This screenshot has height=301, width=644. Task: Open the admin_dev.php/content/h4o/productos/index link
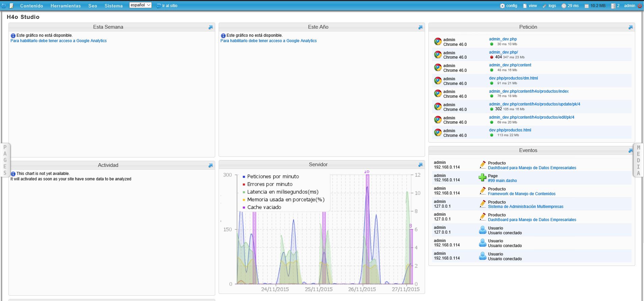[x=529, y=91]
